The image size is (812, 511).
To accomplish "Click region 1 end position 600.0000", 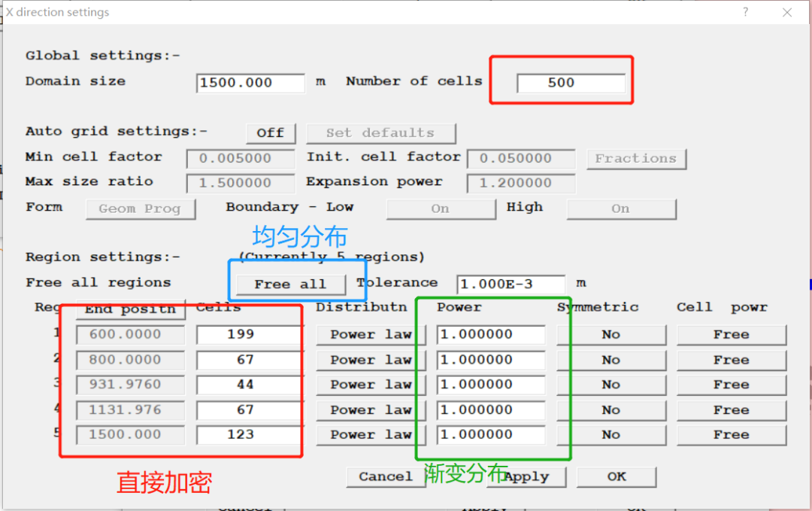I will [131, 335].
